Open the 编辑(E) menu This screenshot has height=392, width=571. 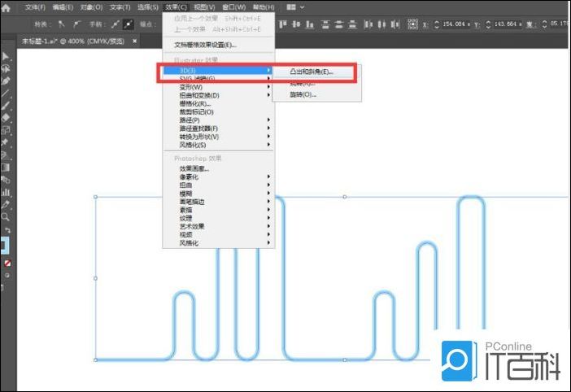coord(63,7)
